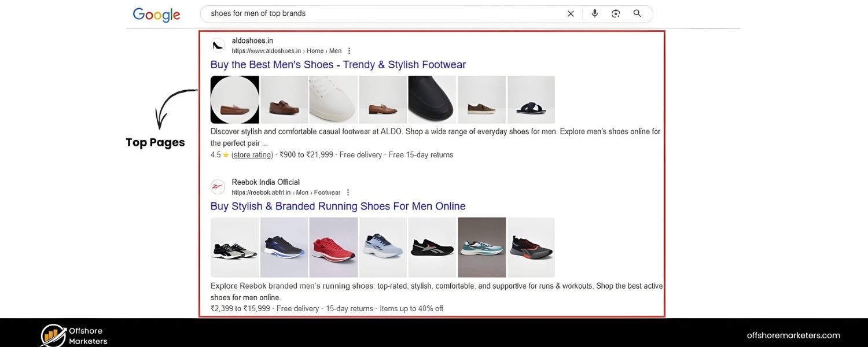
Task: Click the Reebok India Official favicon
Action: (218, 187)
